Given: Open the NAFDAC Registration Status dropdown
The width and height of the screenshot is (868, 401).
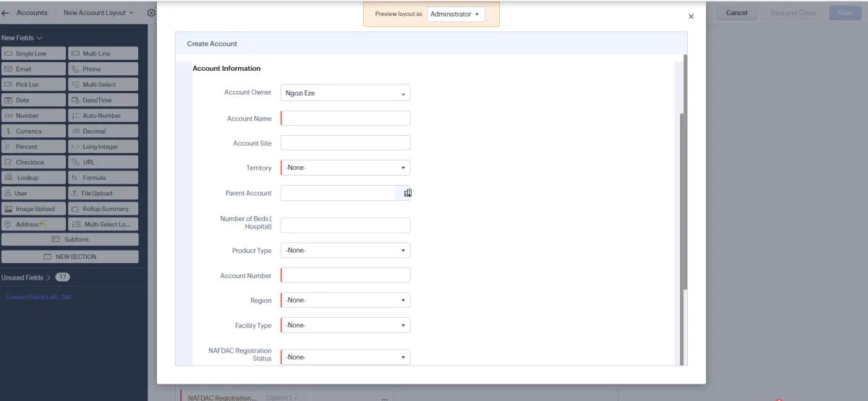Looking at the screenshot, I should 345,357.
